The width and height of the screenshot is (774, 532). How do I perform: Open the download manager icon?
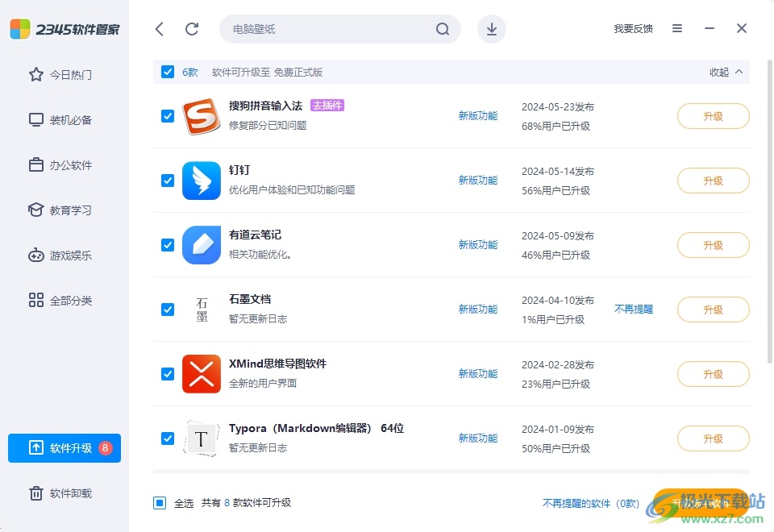click(492, 29)
